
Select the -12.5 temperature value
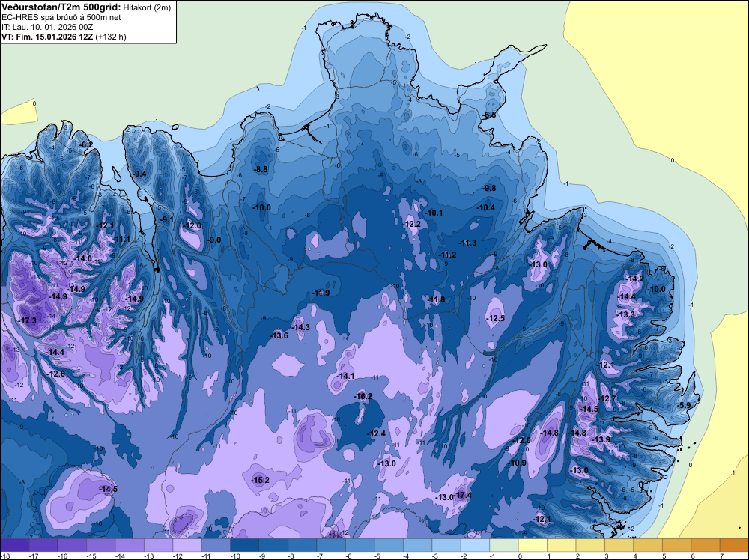pyautogui.click(x=495, y=318)
